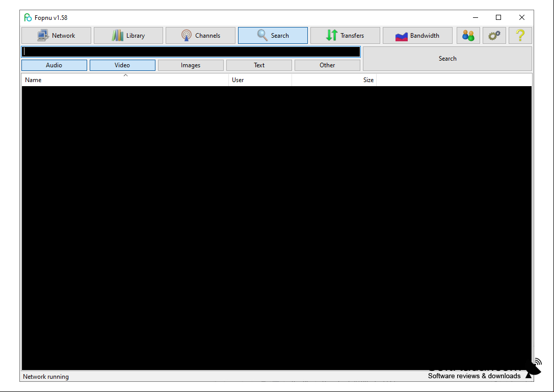
Task: Select the Search tab with magnifier
Action: click(273, 35)
